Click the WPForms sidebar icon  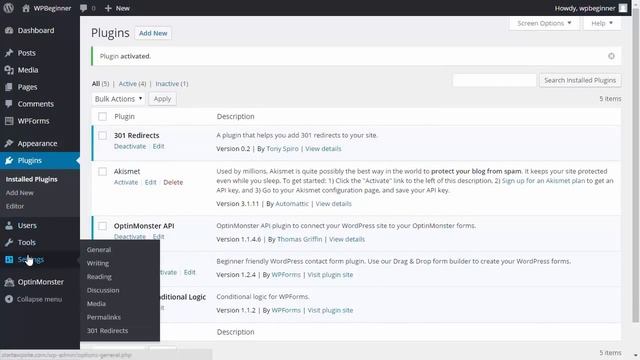[x=9, y=121]
